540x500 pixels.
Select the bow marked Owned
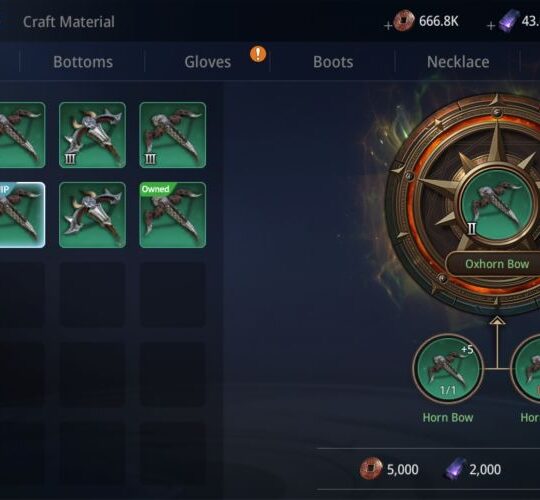point(173,215)
